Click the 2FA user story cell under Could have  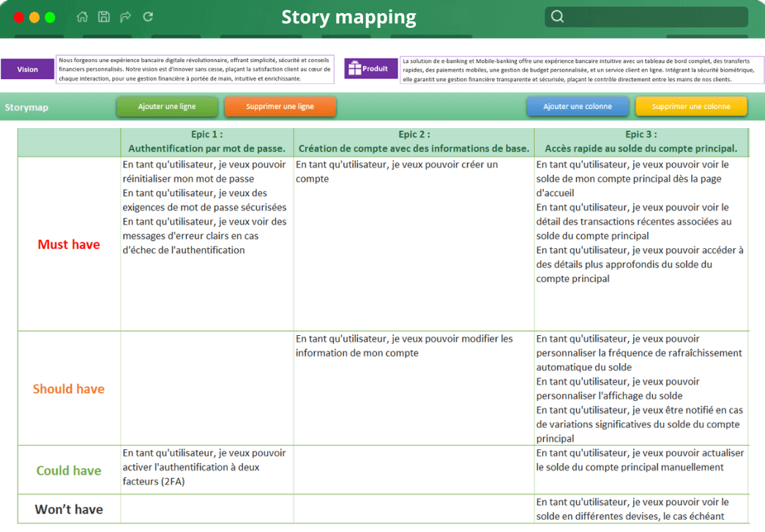[206, 468]
